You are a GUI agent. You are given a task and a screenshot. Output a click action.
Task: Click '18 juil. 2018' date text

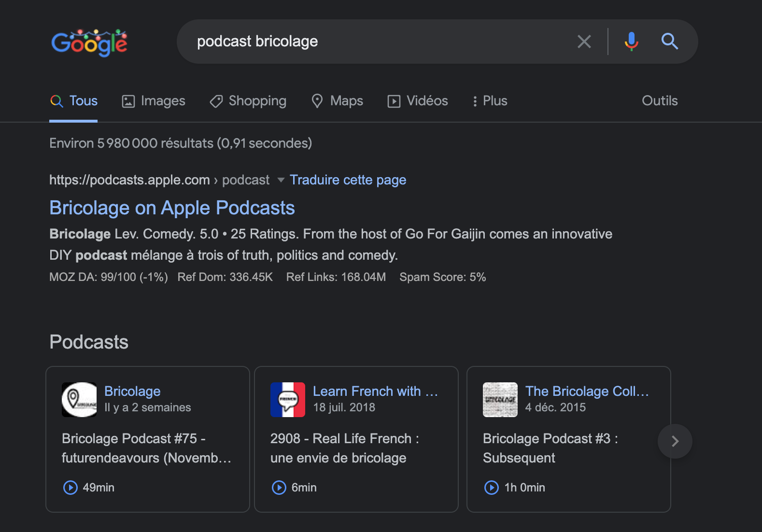coord(344,407)
